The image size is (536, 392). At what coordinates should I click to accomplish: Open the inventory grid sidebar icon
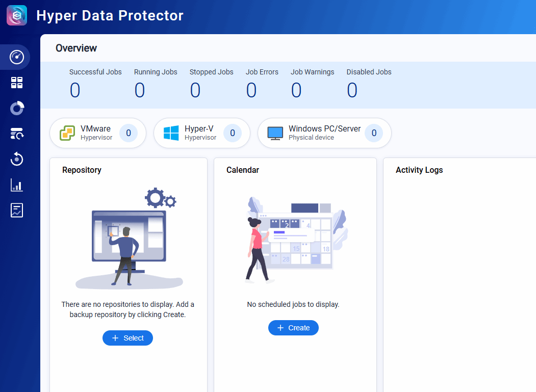(17, 83)
